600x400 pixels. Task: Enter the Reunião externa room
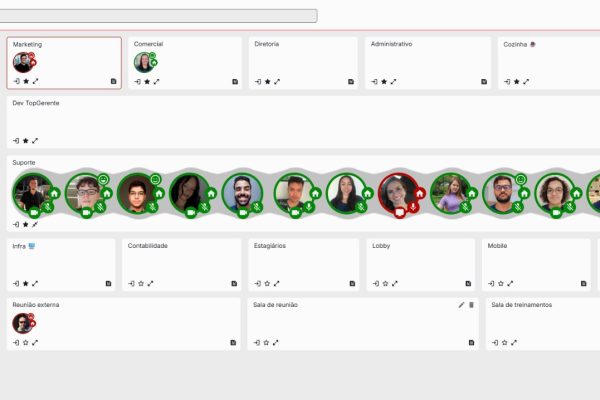[16, 343]
